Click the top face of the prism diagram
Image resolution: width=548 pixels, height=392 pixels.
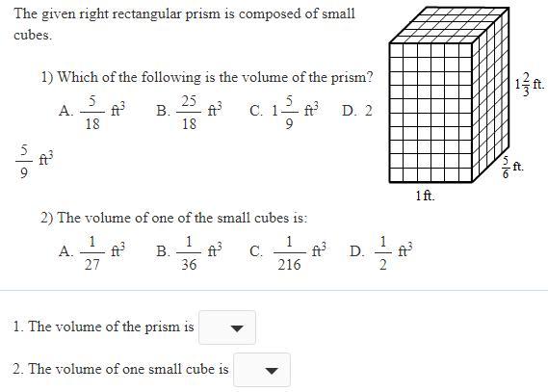(449, 25)
